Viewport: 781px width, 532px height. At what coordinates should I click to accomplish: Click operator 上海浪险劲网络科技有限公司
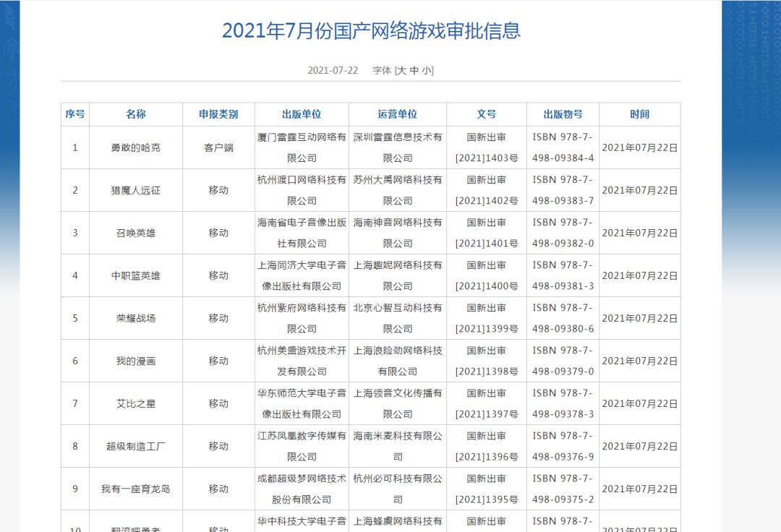tap(398, 361)
